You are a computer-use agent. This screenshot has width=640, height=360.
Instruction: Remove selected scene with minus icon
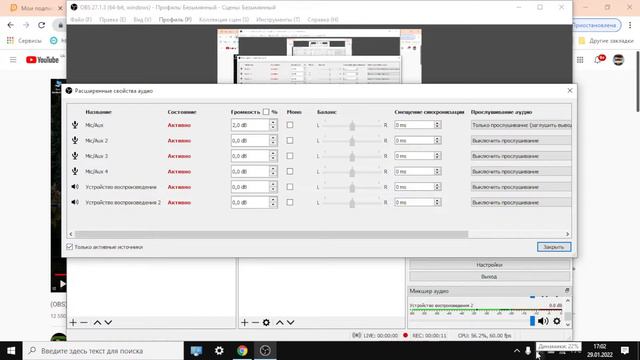click(x=84, y=322)
